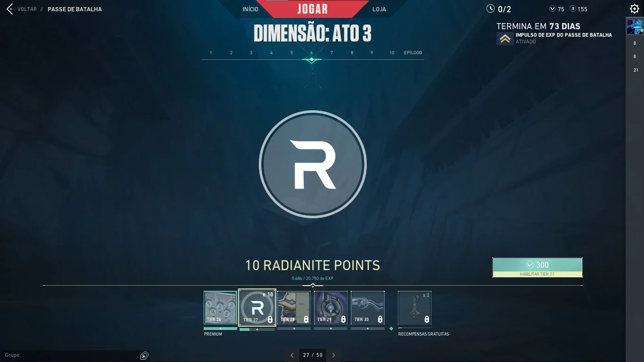Go to previous battle pass page

pos(292,355)
